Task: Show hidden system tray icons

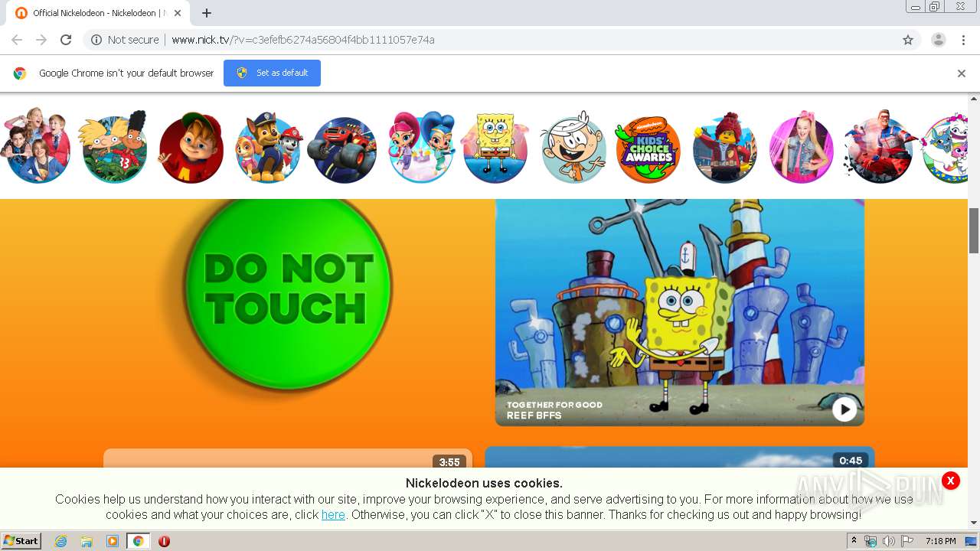Action: [854, 541]
